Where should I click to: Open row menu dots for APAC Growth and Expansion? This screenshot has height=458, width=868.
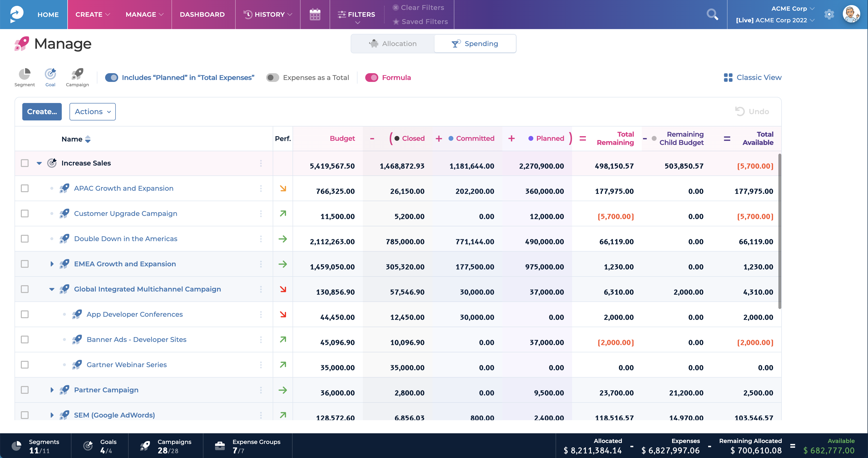261,189
